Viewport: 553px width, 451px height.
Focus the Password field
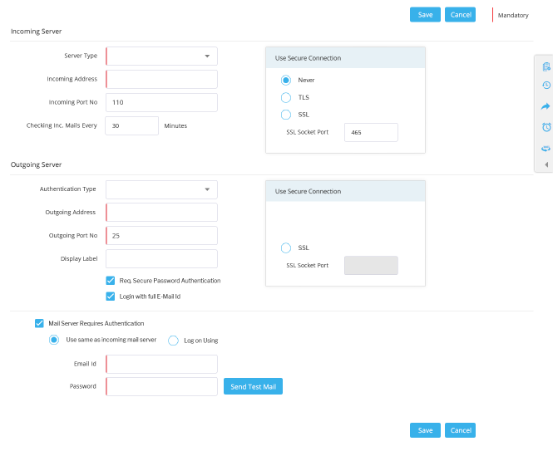(162, 386)
